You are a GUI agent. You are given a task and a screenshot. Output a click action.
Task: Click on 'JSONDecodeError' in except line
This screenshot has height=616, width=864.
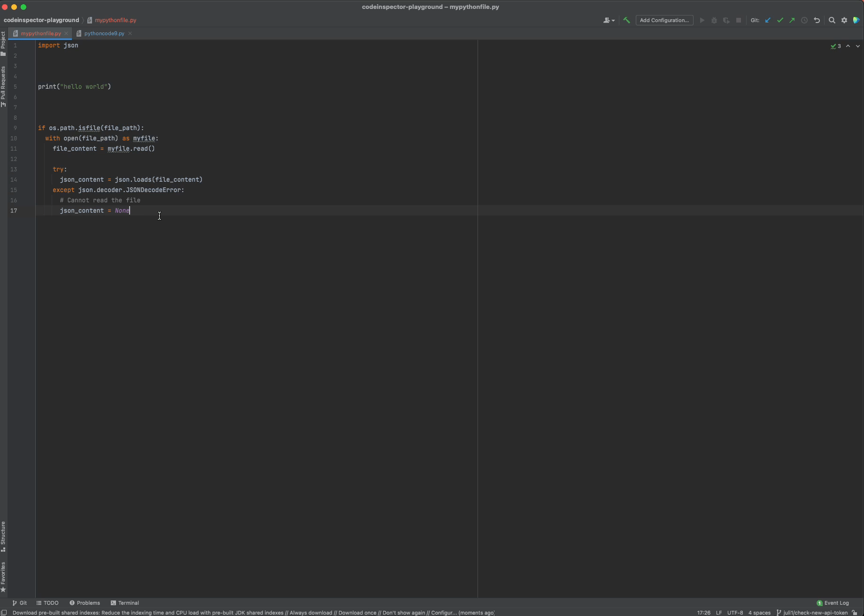(x=153, y=190)
